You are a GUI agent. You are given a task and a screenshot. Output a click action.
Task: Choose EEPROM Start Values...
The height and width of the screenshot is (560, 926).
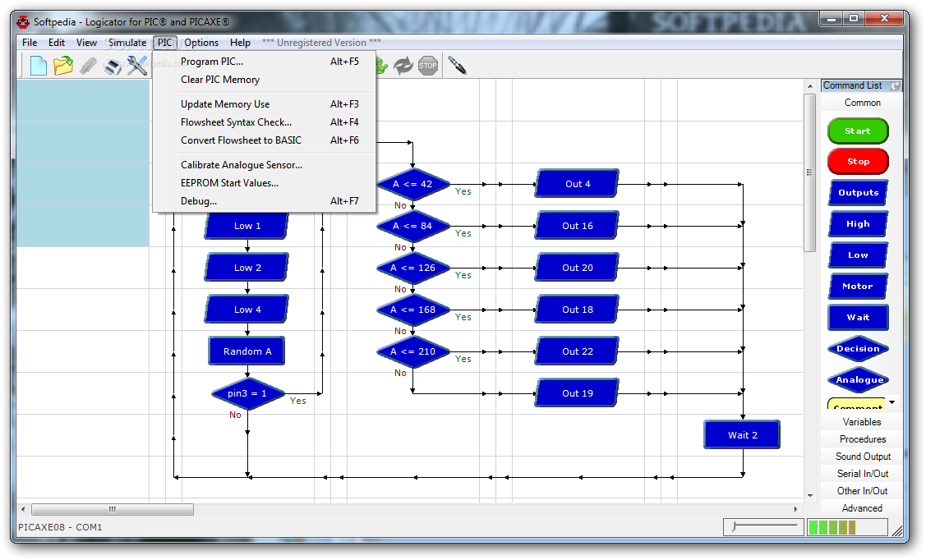(x=264, y=183)
